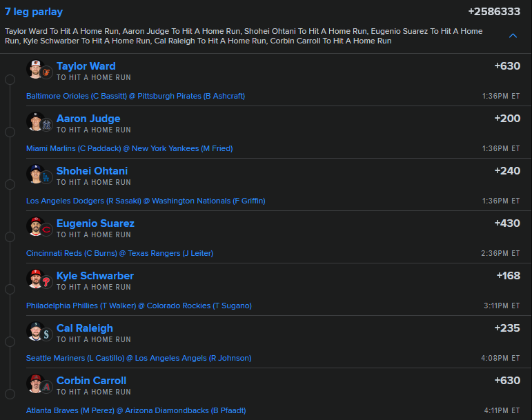Click Baltimore Orioles team logo icon

46,72
